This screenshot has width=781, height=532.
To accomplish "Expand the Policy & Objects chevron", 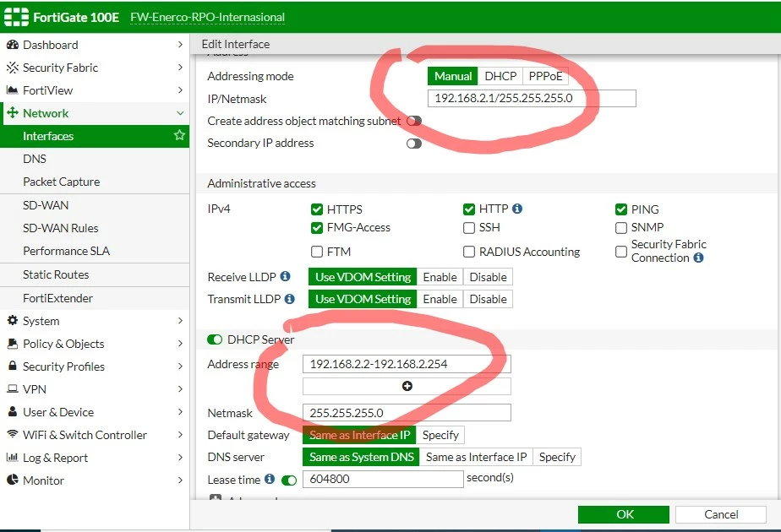I will (180, 344).
